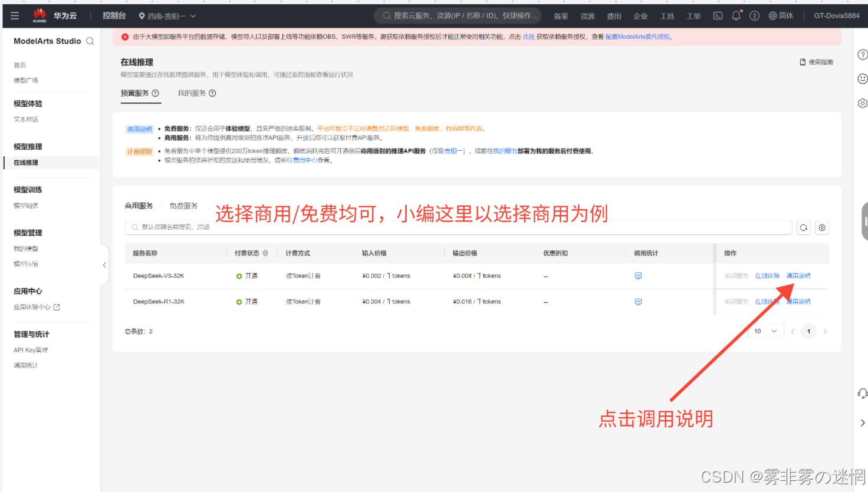868x492 pixels.
Task: Expand the right side panel chevron
Action: (x=863, y=422)
